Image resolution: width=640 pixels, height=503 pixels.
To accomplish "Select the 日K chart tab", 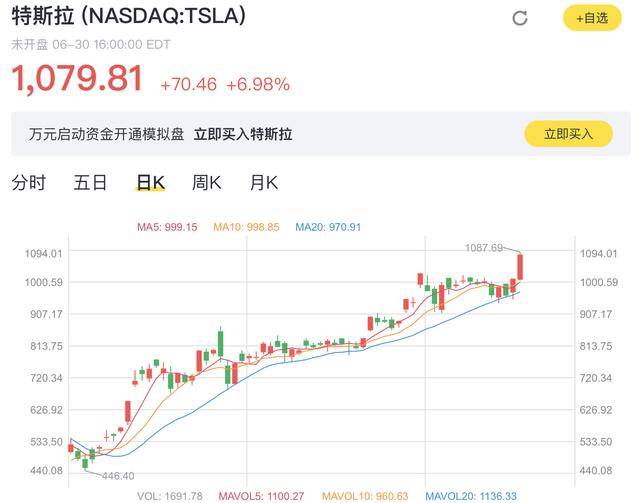I will (150, 182).
